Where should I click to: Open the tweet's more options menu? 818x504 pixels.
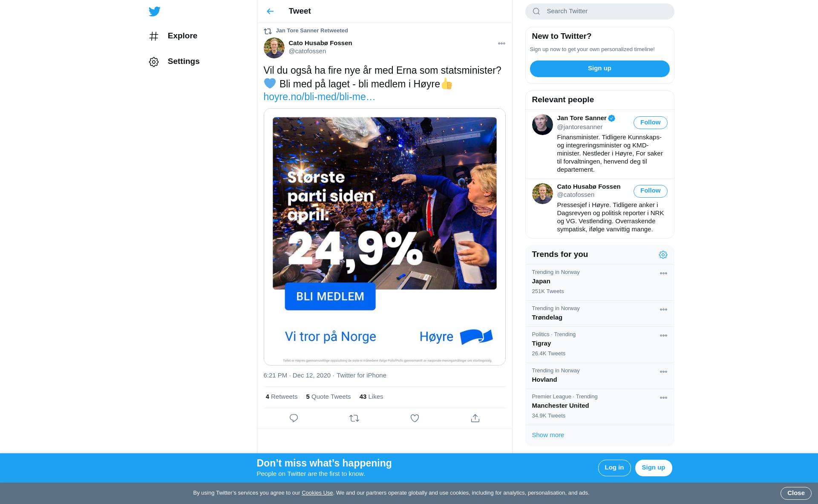[x=501, y=43]
